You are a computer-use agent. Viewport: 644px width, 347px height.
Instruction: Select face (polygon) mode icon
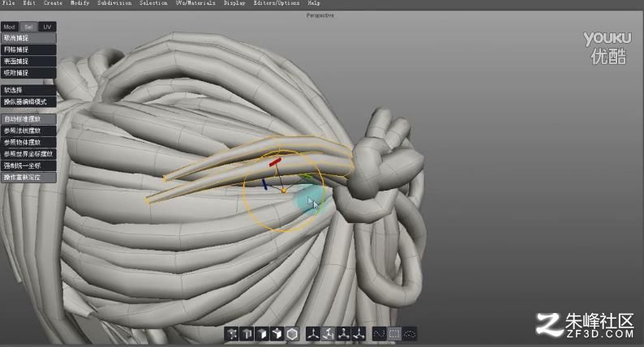262,334
